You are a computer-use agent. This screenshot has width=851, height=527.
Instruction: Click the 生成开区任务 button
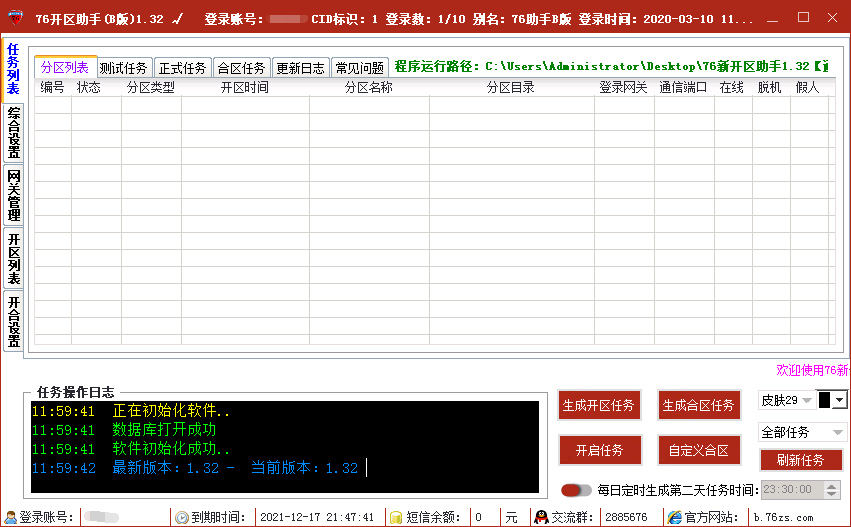598,406
